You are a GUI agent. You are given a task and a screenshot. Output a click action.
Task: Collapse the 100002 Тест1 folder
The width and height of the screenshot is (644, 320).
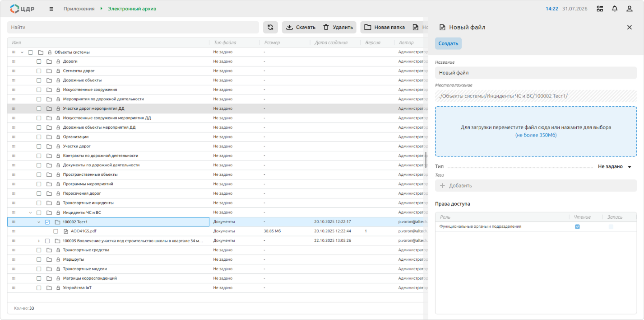39,222
